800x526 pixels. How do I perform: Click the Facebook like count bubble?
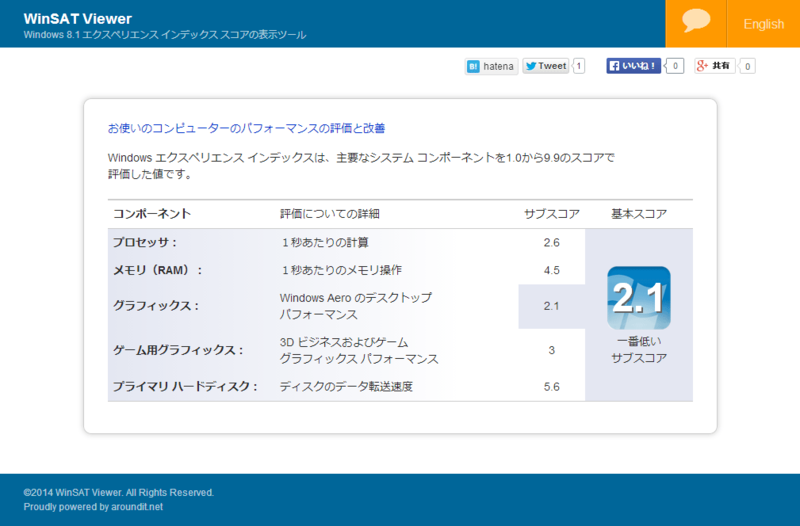(674, 66)
